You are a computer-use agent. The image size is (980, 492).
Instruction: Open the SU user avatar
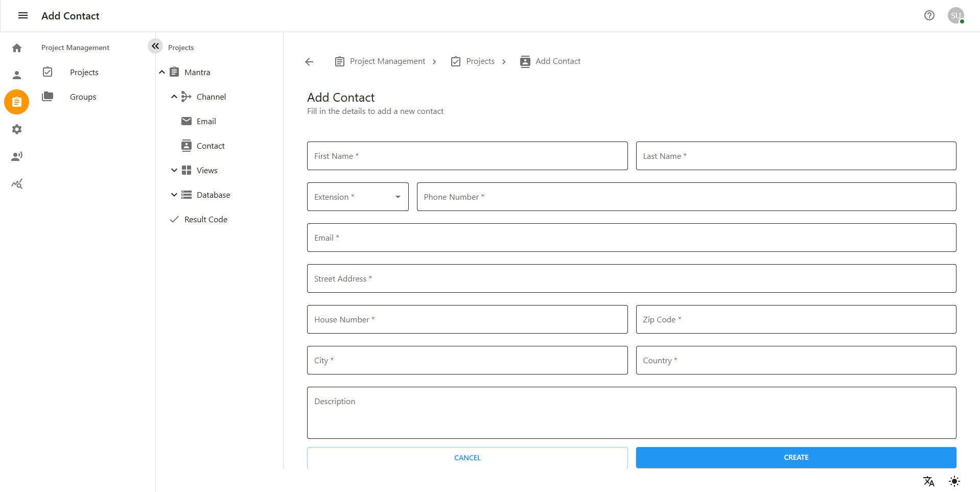pos(956,15)
